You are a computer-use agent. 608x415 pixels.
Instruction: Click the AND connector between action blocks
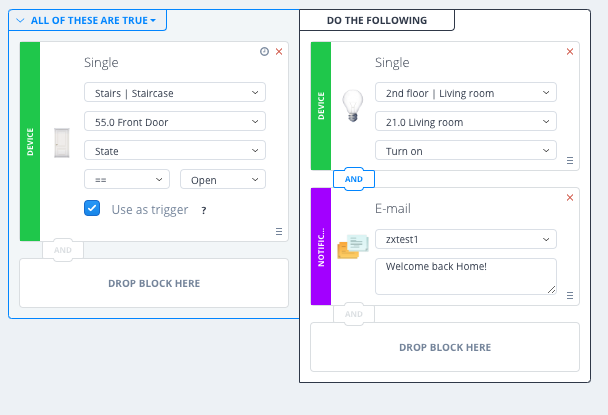pyautogui.click(x=353, y=179)
